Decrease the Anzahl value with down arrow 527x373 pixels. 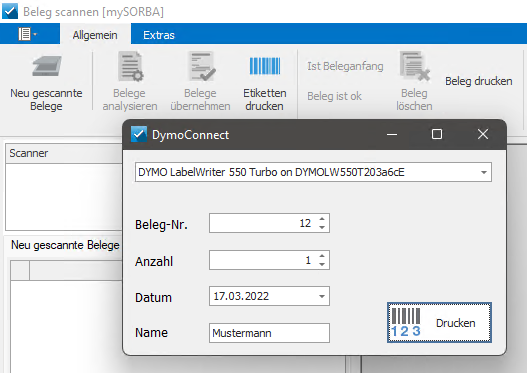[322, 264]
